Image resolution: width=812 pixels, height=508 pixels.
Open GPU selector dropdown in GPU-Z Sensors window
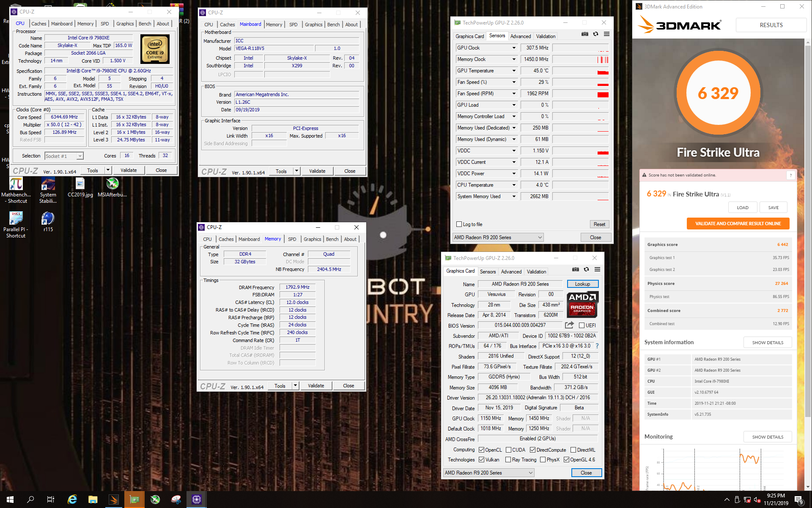pyautogui.click(x=498, y=237)
